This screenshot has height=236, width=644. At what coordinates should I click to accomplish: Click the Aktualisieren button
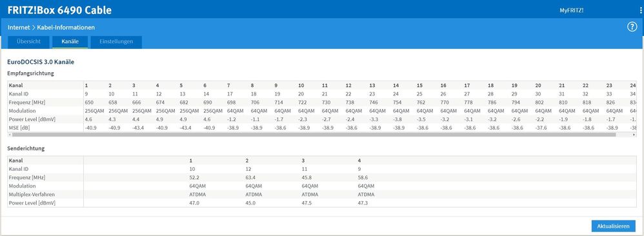pyautogui.click(x=613, y=226)
